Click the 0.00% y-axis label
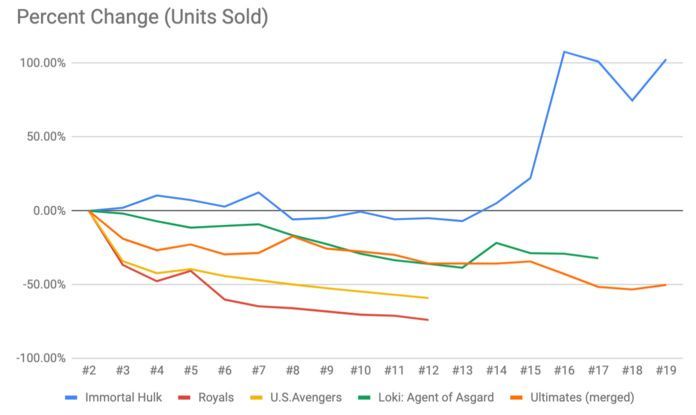The width and height of the screenshot is (696, 415). (50, 211)
